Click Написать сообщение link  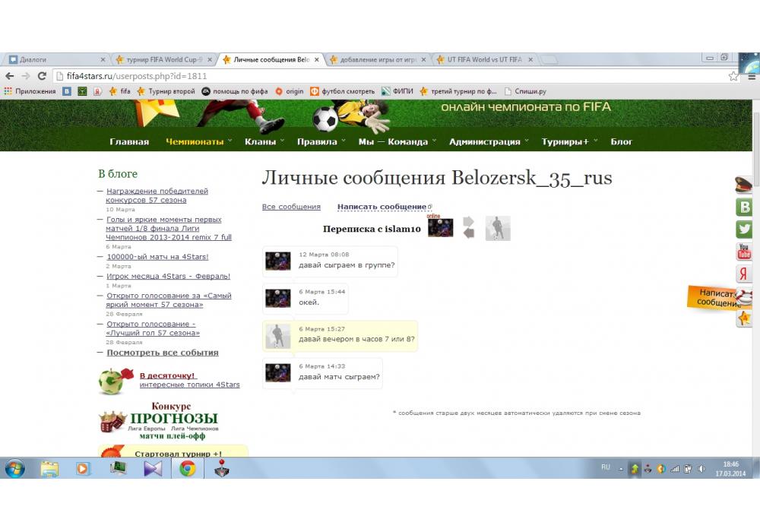[x=382, y=207]
